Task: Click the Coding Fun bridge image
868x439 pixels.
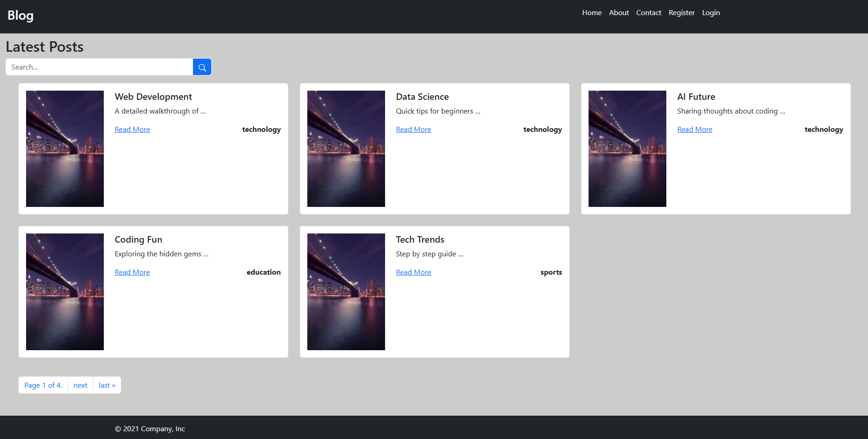Action: (x=65, y=292)
